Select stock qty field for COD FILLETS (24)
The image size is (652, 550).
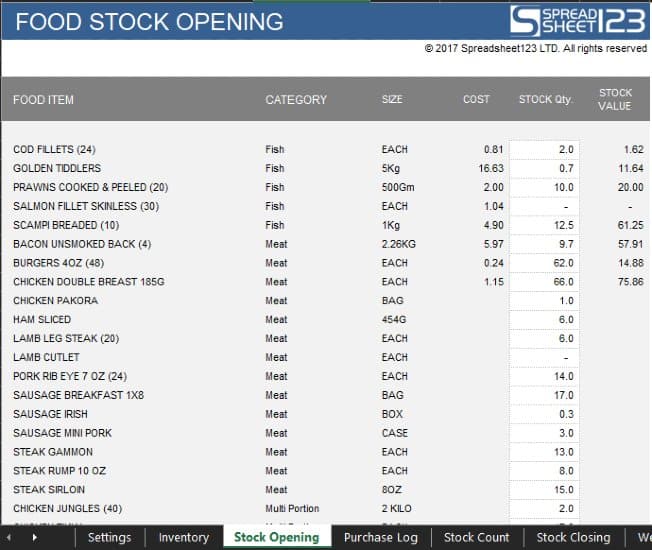(544, 150)
